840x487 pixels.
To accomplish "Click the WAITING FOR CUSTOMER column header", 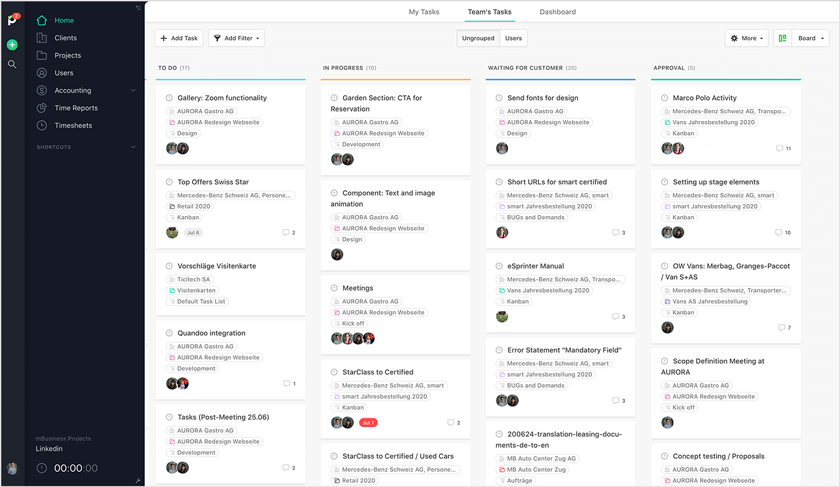I will pyautogui.click(x=532, y=68).
